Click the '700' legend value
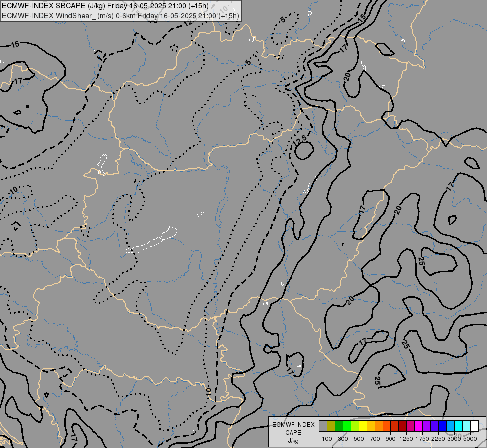This screenshot has height=448, width=487. [375, 439]
